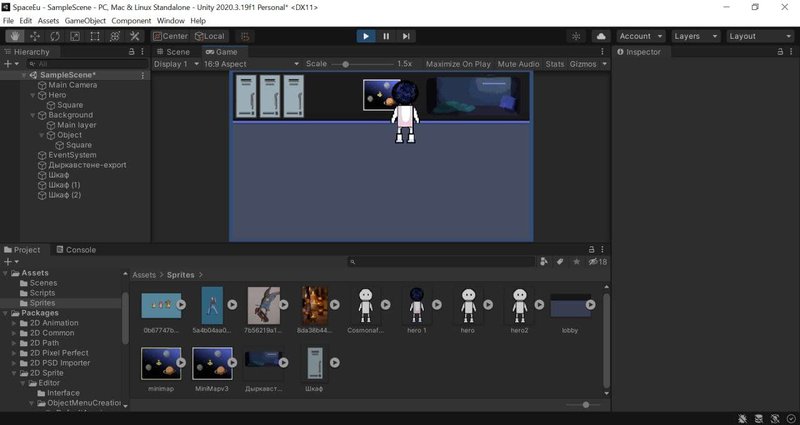Select the Rotate tool
Viewport: 800px width, 425px height.
tap(54, 36)
